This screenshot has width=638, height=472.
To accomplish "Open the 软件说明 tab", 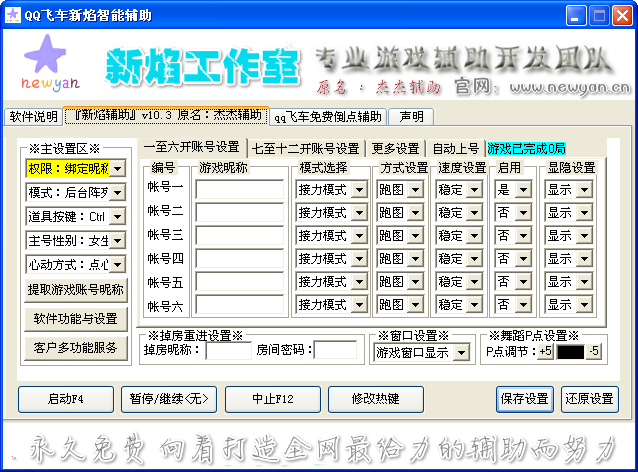I will [x=33, y=116].
